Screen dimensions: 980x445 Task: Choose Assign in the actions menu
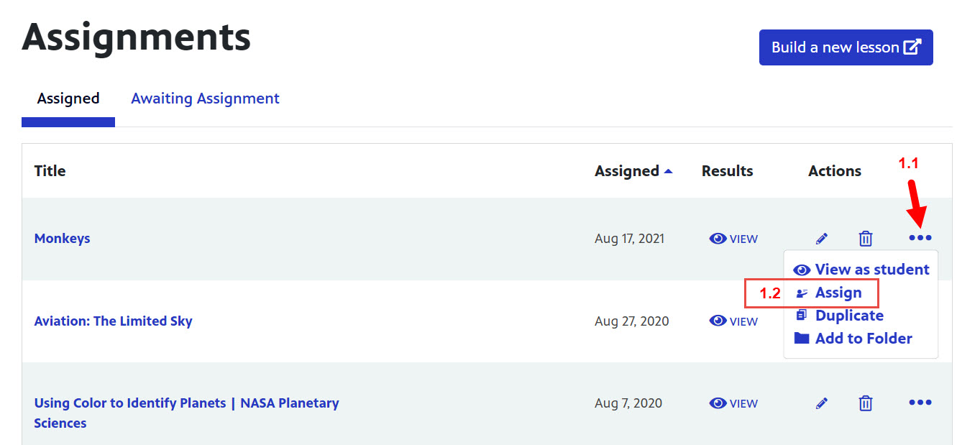[x=838, y=293]
